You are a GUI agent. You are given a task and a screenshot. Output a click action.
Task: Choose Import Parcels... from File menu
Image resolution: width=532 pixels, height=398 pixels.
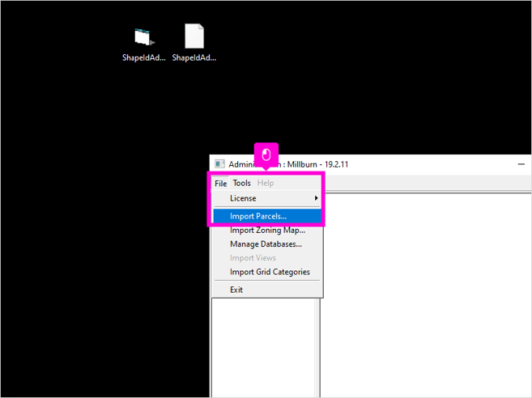coord(258,216)
